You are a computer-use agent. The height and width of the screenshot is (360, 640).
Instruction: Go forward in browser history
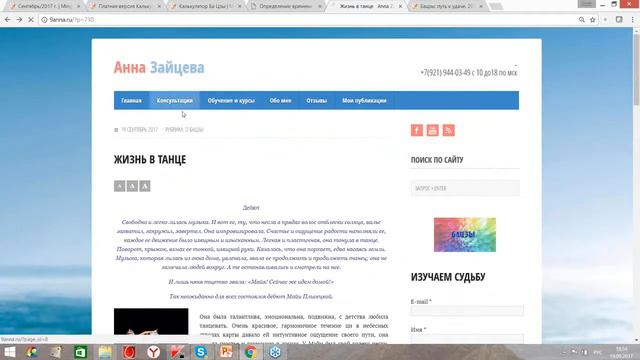point(19,20)
